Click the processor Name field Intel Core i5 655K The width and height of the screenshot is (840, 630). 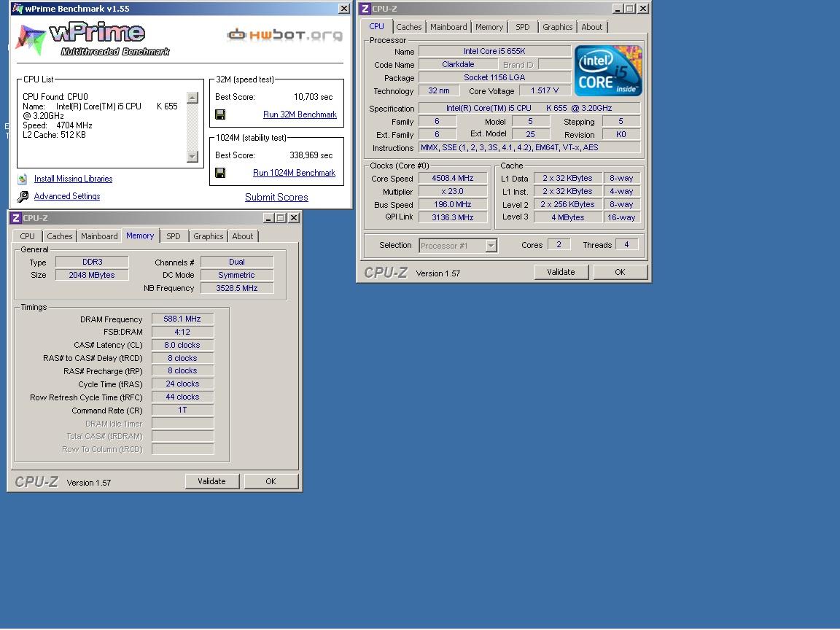coord(494,52)
